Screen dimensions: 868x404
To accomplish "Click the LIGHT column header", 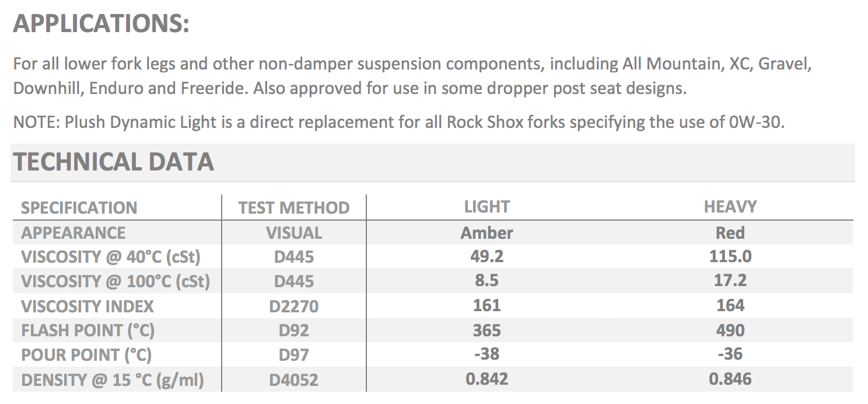I will [487, 207].
